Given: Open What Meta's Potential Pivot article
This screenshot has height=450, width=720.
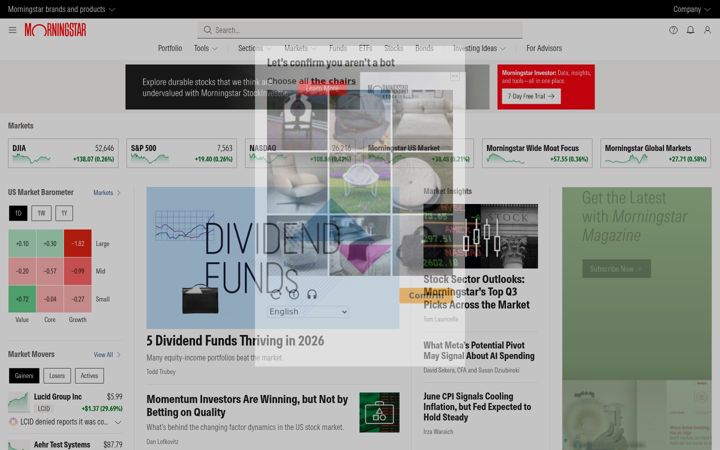Looking at the screenshot, I should pos(479,350).
